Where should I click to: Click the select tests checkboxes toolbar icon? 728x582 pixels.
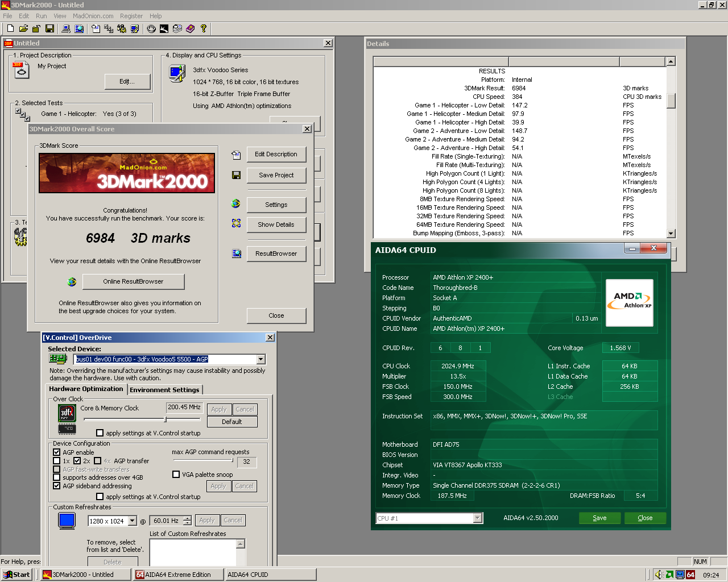109,28
